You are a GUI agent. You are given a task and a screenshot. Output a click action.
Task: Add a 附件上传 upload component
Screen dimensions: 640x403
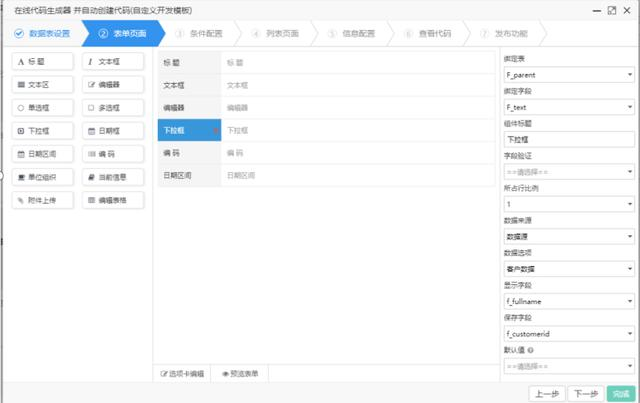pyautogui.click(x=43, y=200)
